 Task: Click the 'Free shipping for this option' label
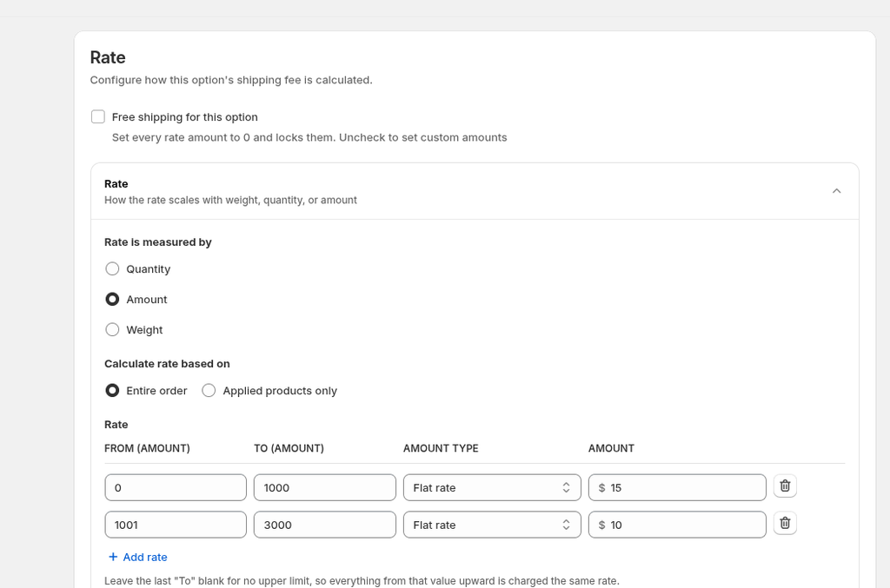[x=184, y=116]
